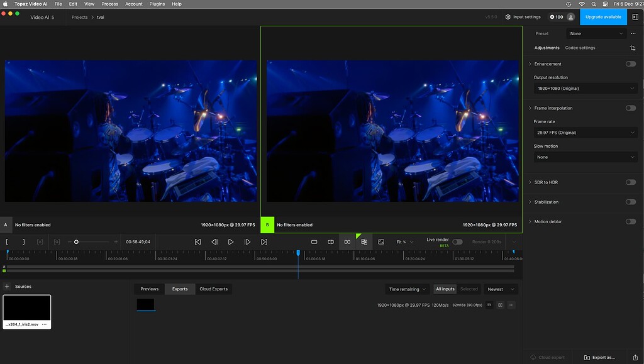This screenshot has width=644, height=364.
Task: Open the Time remaining dropdown
Action: [x=408, y=289]
